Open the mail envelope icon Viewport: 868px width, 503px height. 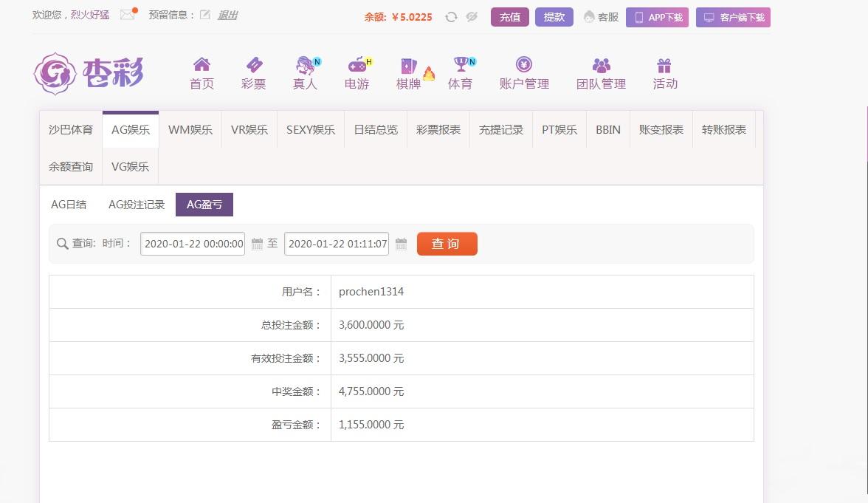pyautogui.click(x=128, y=15)
